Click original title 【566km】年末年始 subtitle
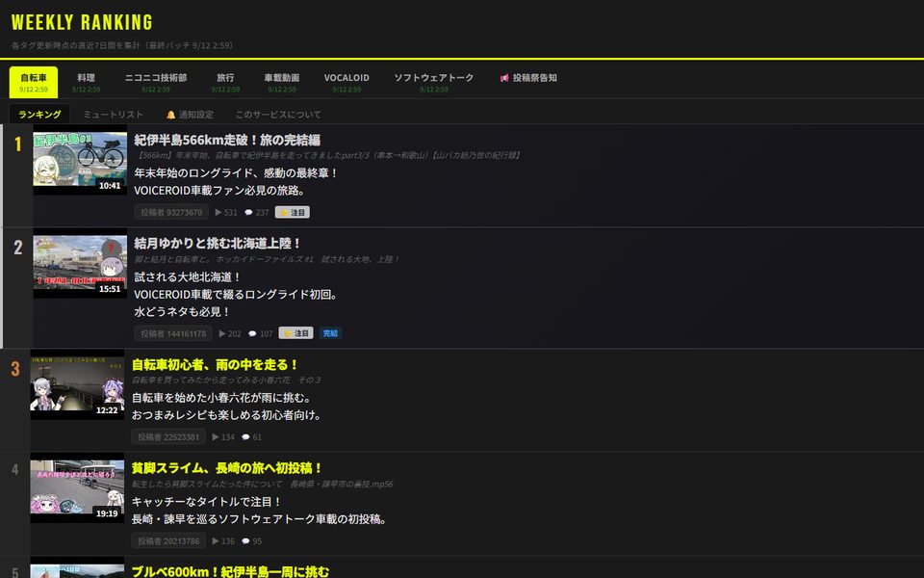This screenshot has width=924, height=578. pos(328,155)
